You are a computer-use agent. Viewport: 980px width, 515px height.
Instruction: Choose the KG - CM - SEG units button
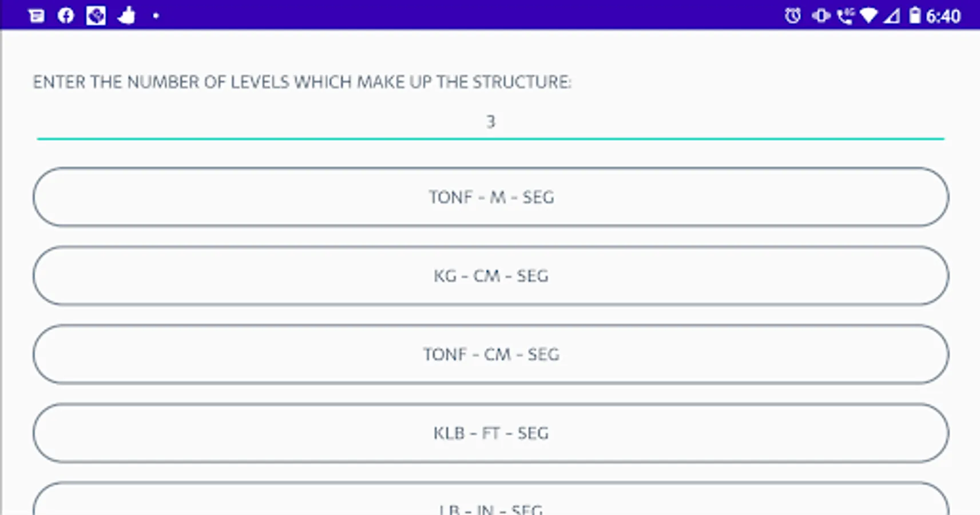tap(490, 276)
